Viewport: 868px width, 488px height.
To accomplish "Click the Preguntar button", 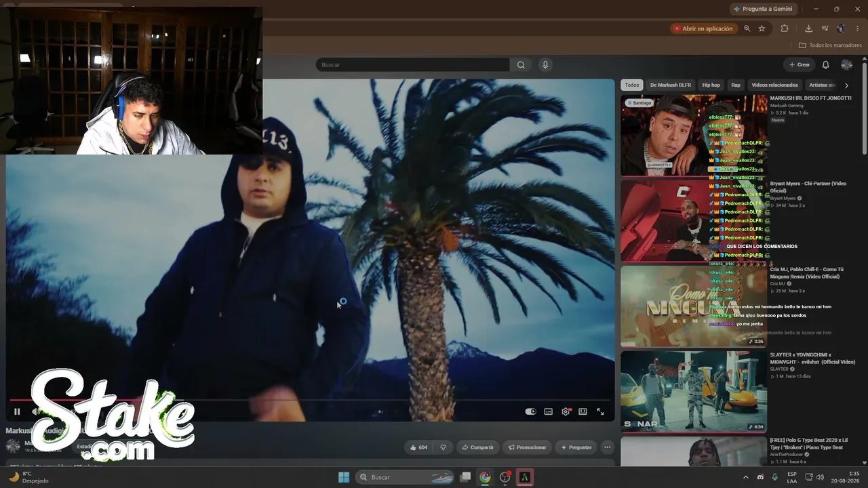I will 576,447.
